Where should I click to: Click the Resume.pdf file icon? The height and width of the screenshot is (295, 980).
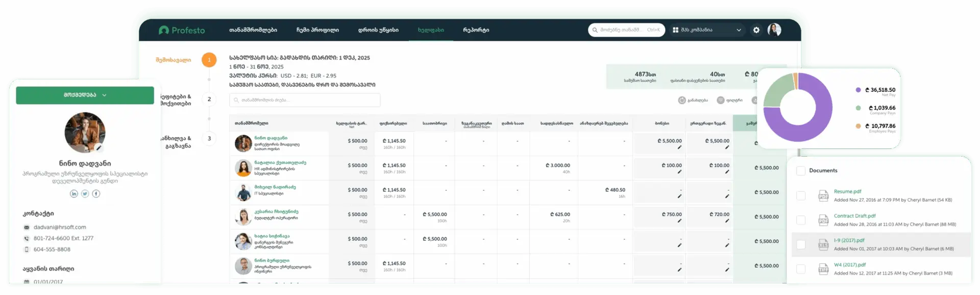[823, 195]
